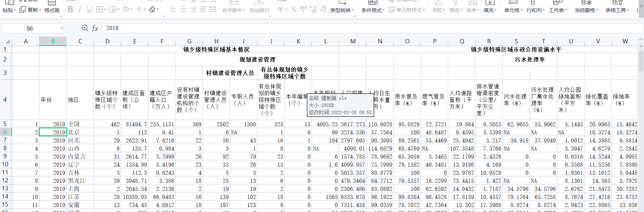Select column B header

point(53,41)
